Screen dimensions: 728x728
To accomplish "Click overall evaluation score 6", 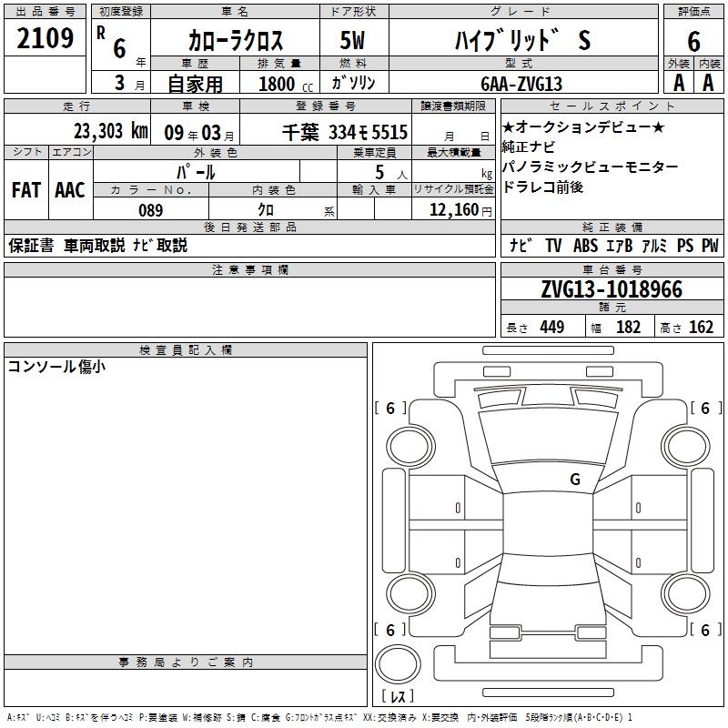I will (x=693, y=42).
